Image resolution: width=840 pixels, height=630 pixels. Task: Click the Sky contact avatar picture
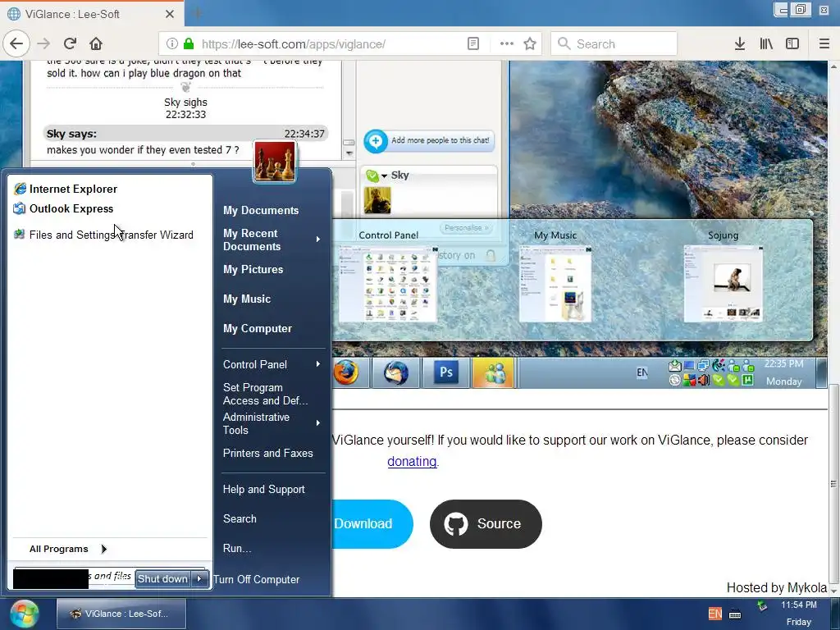377,200
